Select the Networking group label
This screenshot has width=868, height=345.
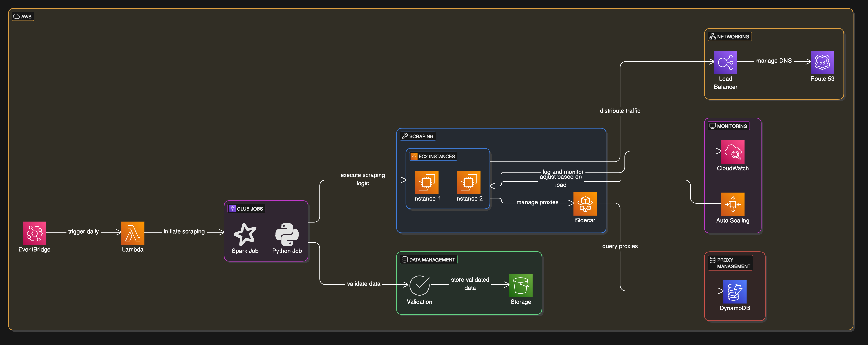(x=730, y=36)
